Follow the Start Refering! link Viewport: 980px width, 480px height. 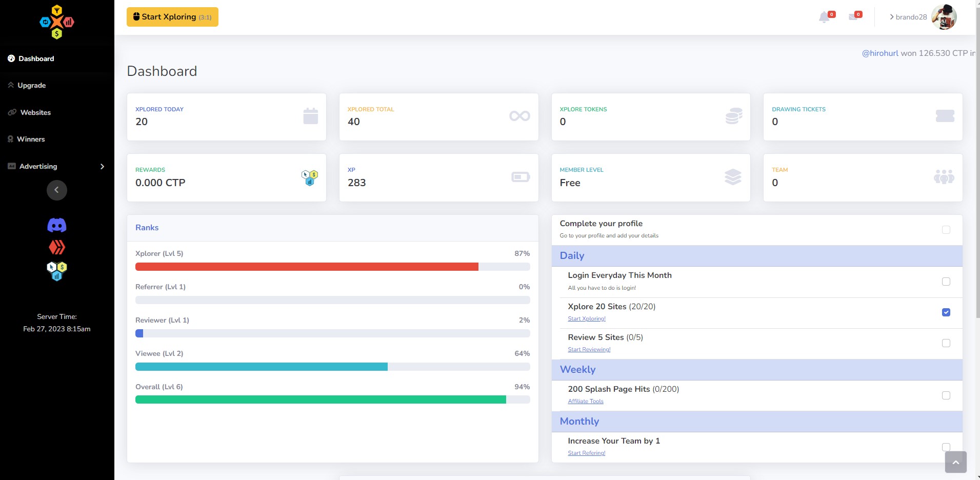point(587,453)
